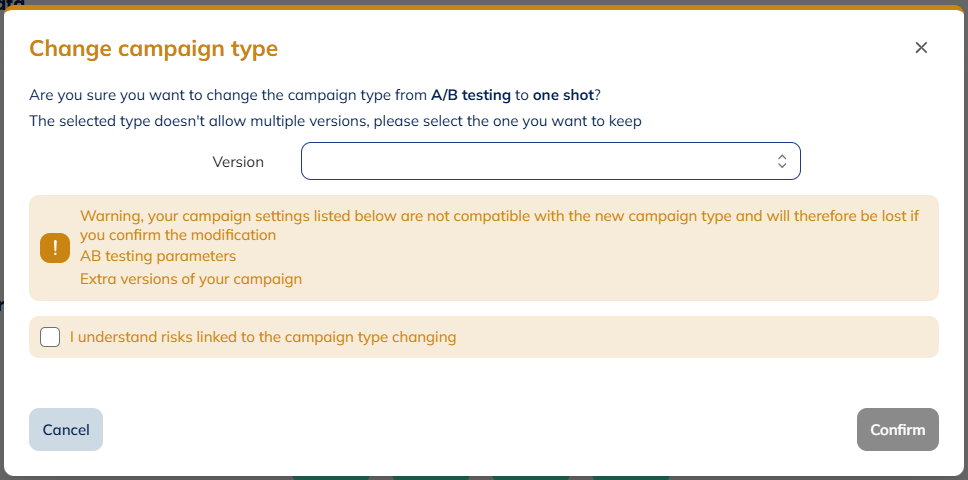Screen dimensions: 968x480
Task: Close the Change campaign type dialog
Action: (x=921, y=48)
